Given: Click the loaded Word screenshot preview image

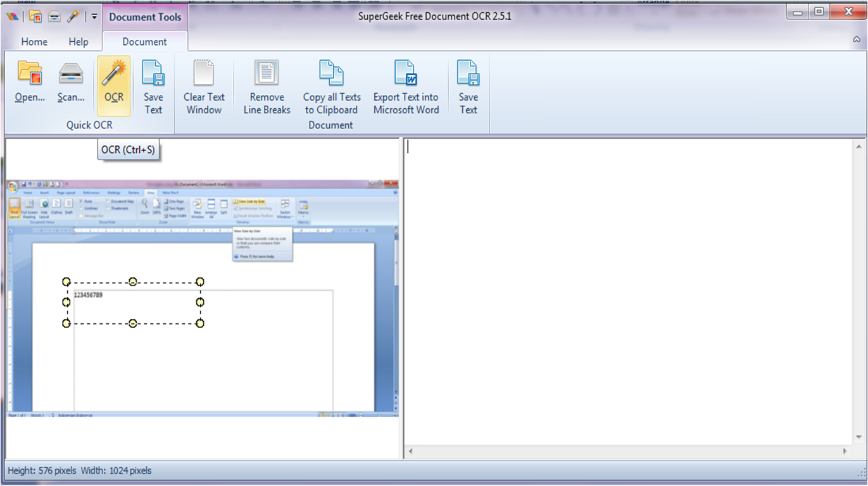Looking at the screenshot, I should tap(203, 297).
